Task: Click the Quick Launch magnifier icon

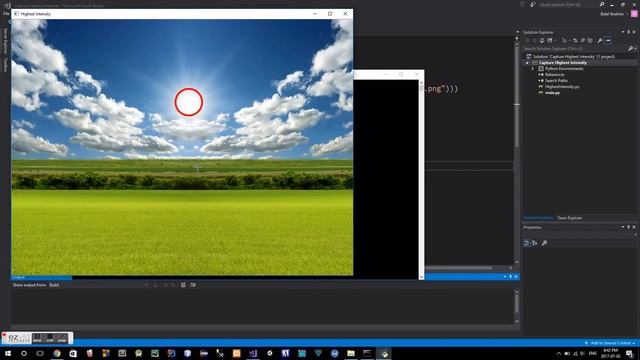Action: click(x=602, y=4)
